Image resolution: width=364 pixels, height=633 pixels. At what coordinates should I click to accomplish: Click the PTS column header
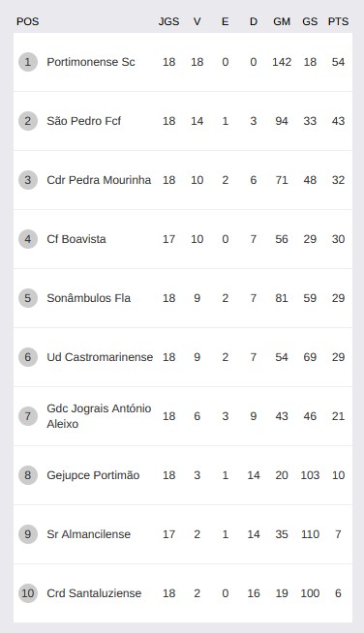(x=338, y=21)
